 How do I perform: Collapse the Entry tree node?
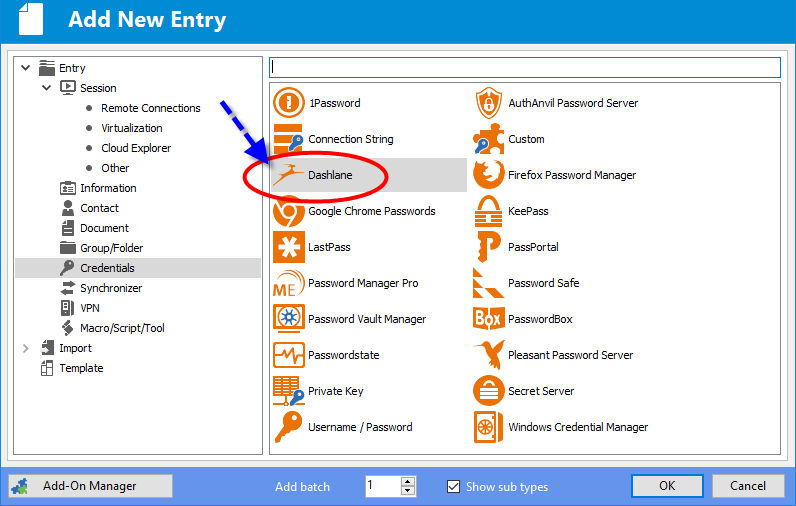25,68
